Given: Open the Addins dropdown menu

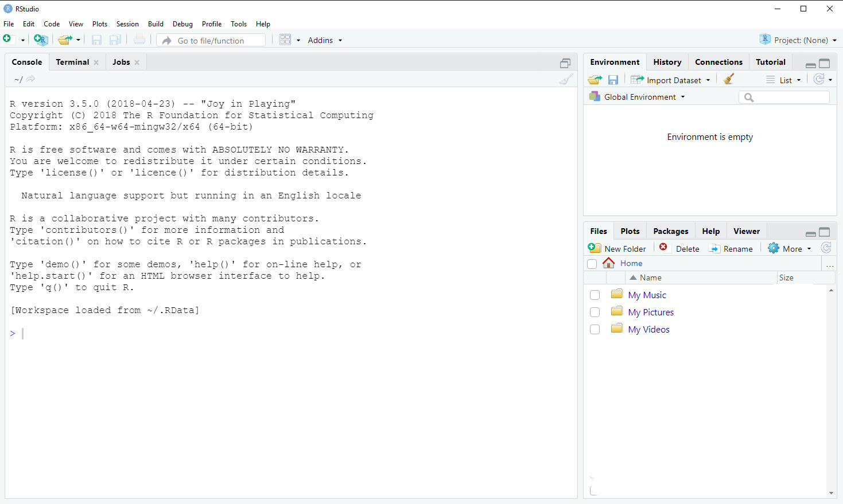Looking at the screenshot, I should [325, 40].
